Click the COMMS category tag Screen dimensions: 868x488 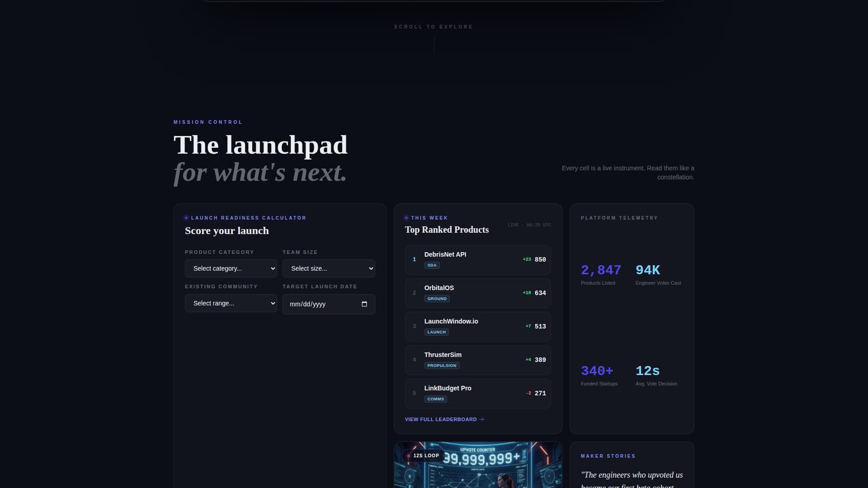[x=436, y=399]
